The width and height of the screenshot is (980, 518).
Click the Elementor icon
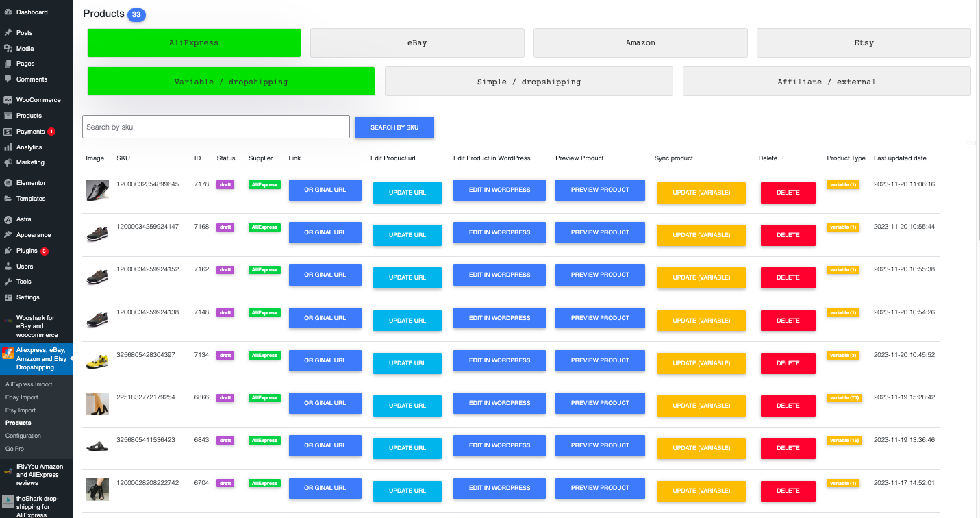[8, 183]
